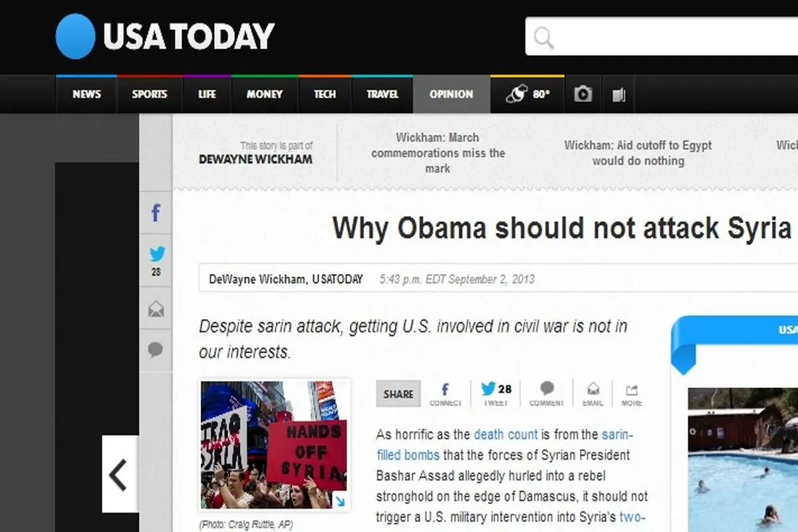
Task: Open the SPORTS section tab
Action: tap(149, 94)
